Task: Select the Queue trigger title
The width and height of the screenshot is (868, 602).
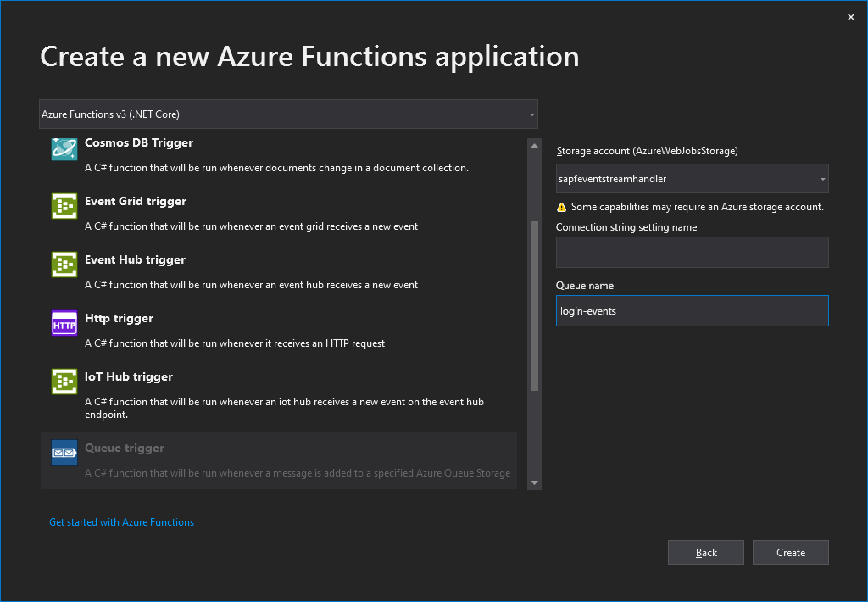Action: click(125, 448)
